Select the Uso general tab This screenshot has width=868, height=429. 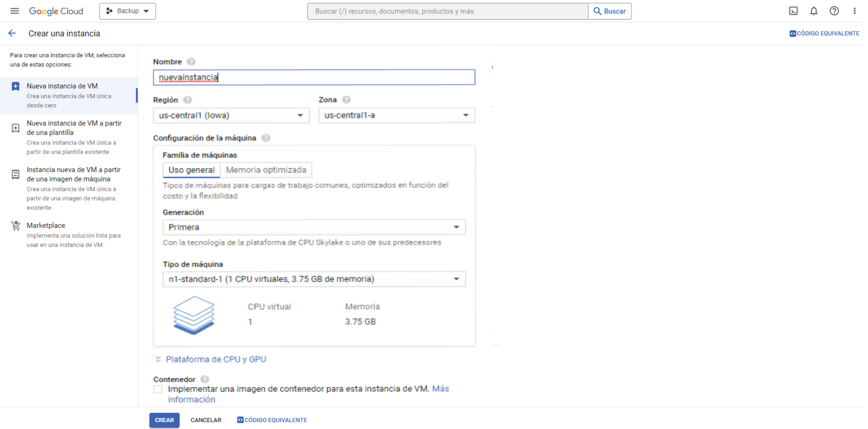191,170
